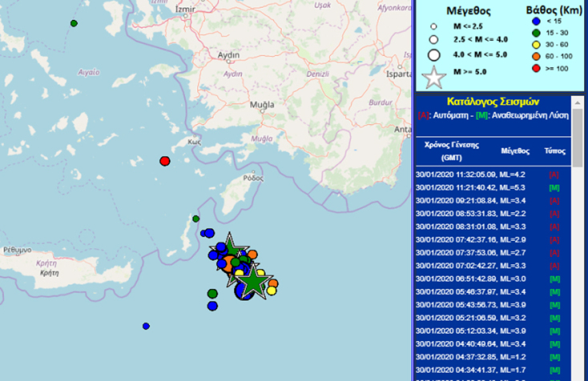The image size is (588, 381).
Task: Click the M >= 5.0 star legend symbol
Action: 434,78
